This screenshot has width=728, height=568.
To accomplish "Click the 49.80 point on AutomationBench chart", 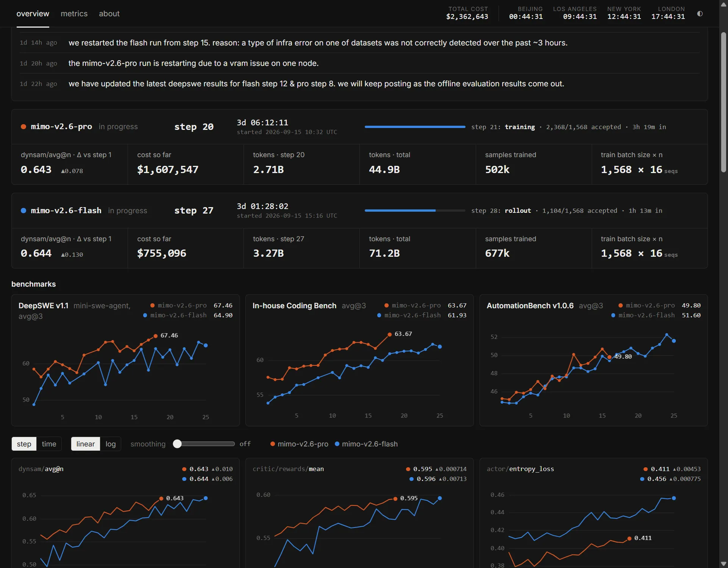I will click(x=609, y=357).
